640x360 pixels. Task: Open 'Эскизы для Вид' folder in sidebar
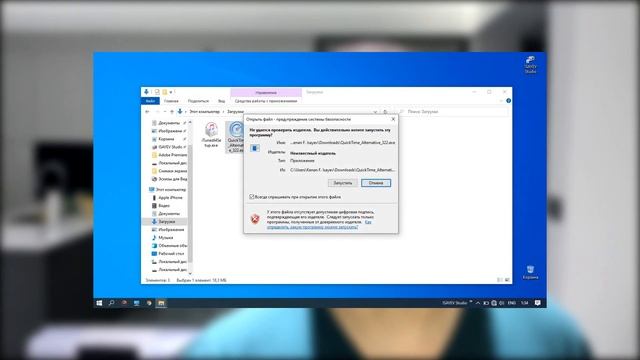[x=169, y=179]
